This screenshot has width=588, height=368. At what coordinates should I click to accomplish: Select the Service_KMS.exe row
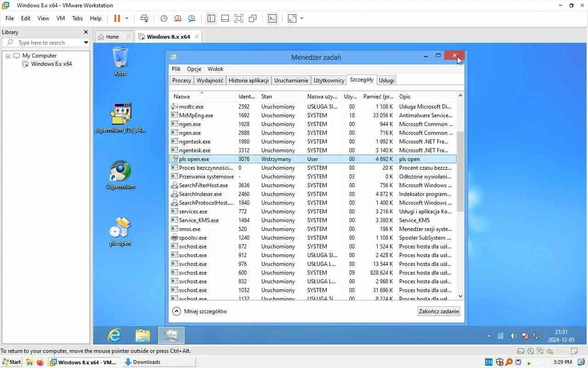pos(312,220)
